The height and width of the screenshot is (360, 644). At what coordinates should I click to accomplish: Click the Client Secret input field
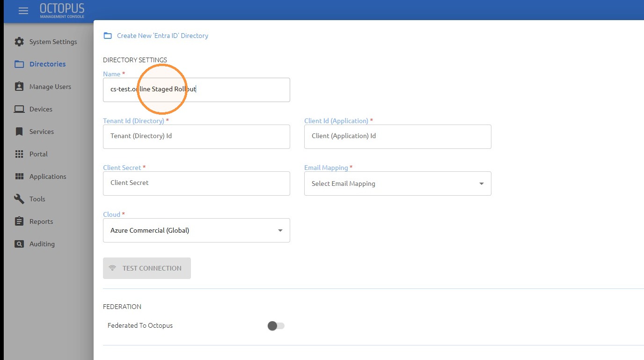197,184
